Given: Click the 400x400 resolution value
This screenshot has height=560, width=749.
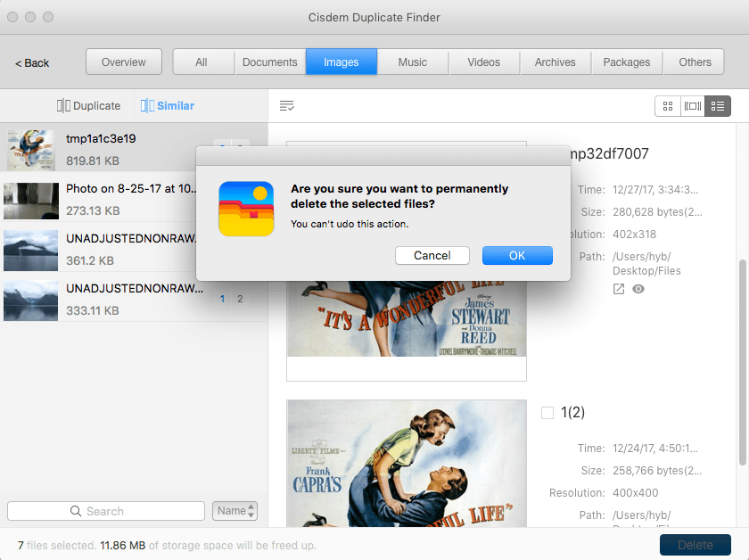Looking at the screenshot, I should click(x=635, y=492).
